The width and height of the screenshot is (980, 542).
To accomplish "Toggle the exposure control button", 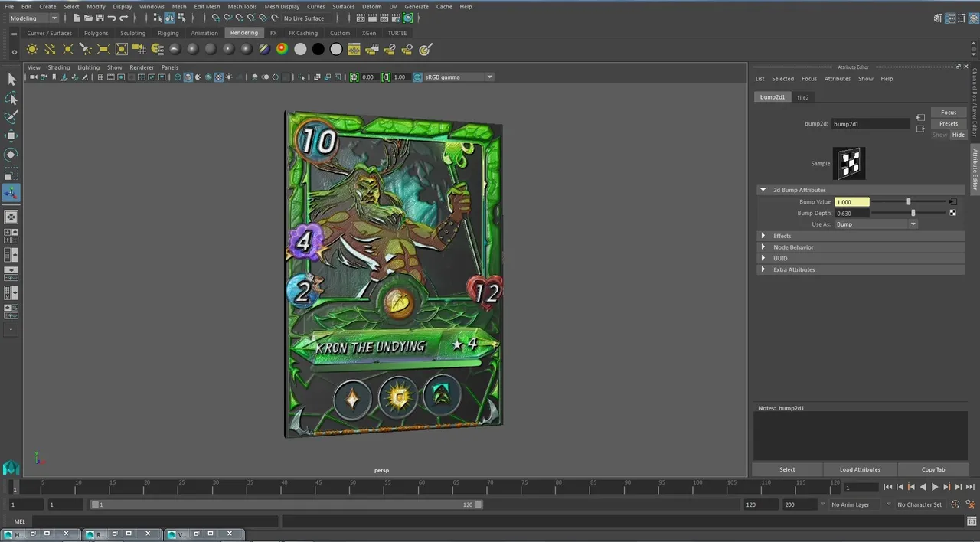I will click(x=354, y=77).
